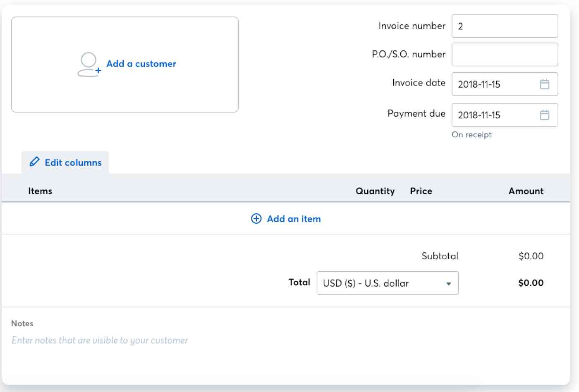Click the Quantity column header
579x392 pixels.
click(375, 191)
